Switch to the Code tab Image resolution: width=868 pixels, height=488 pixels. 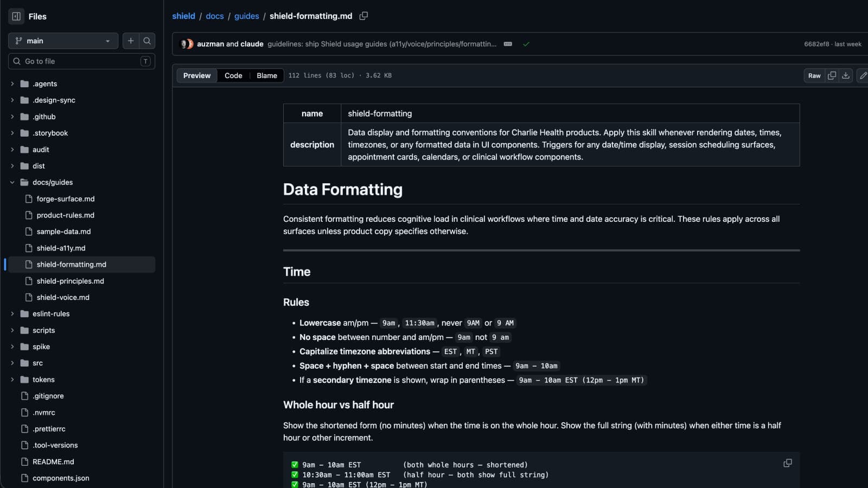tap(233, 75)
